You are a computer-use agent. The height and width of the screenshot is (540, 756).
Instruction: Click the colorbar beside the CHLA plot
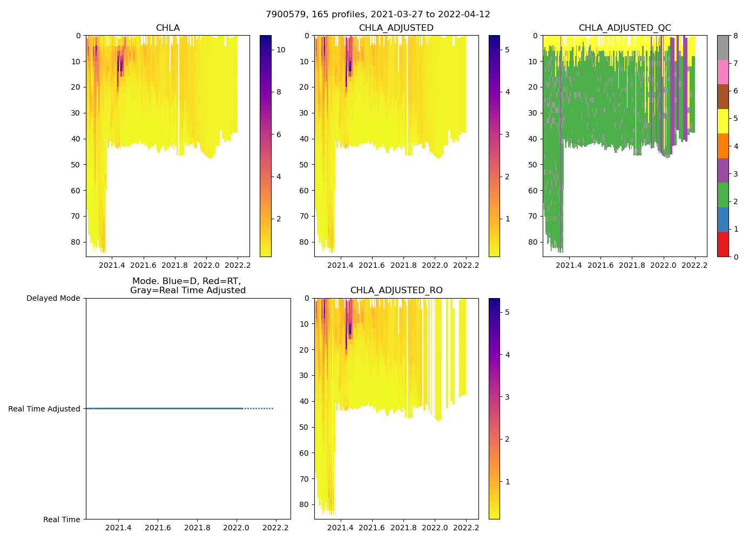point(265,146)
